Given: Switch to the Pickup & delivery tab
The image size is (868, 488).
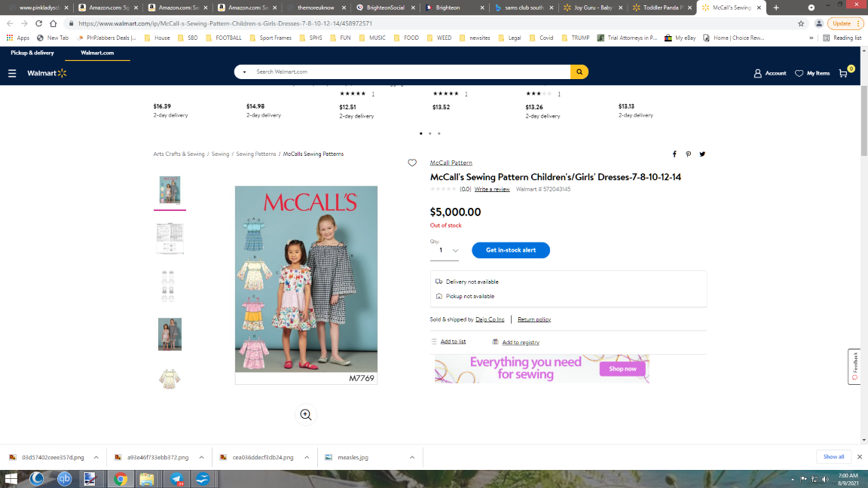Looking at the screenshot, I should click(32, 53).
